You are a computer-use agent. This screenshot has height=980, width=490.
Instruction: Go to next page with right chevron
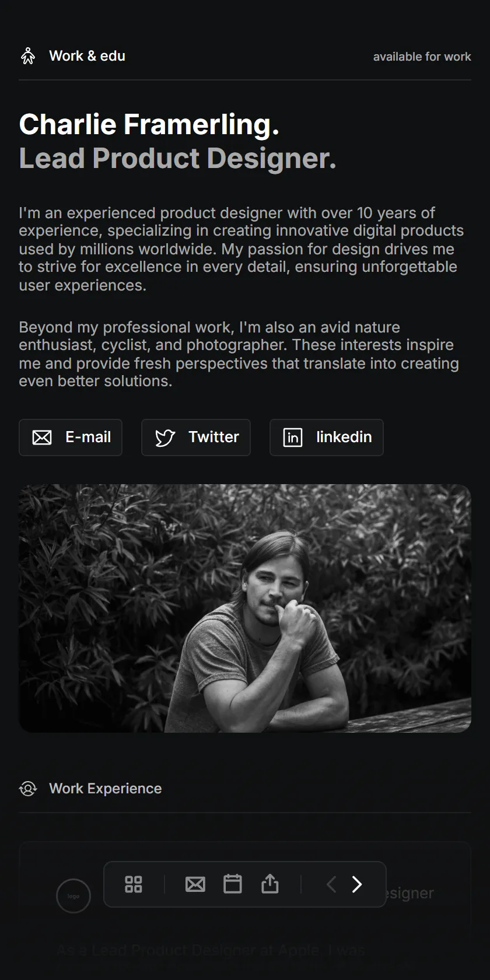click(357, 884)
